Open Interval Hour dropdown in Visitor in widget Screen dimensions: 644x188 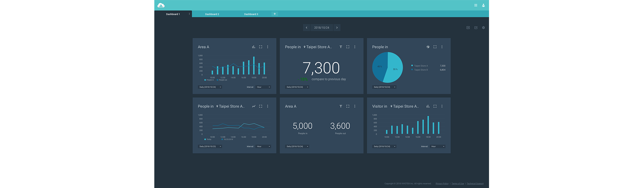click(438, 146)
